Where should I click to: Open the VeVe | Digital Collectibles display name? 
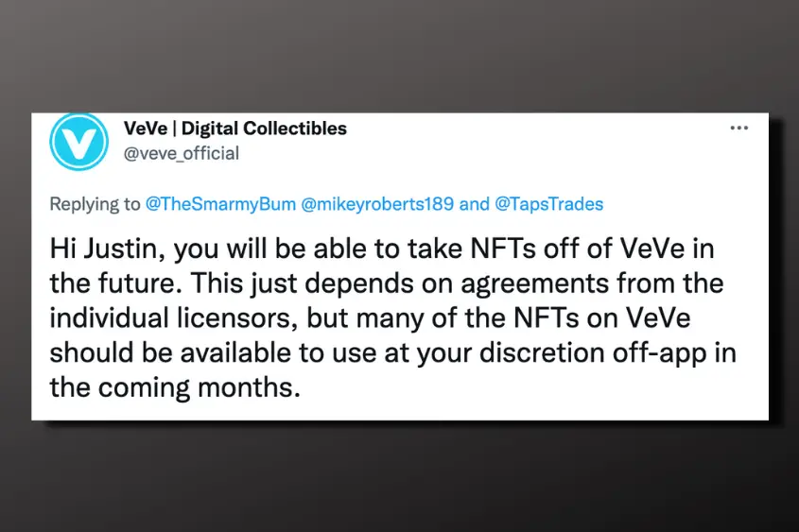(234, 129)
